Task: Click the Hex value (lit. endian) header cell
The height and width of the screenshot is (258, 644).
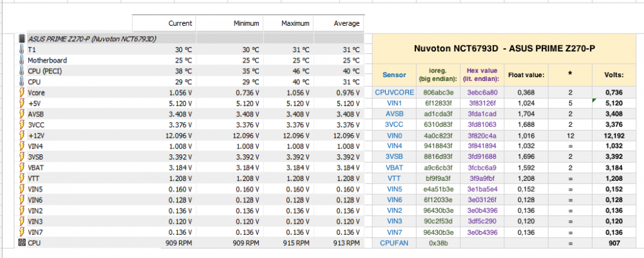Action: click(x=482, y=75)
